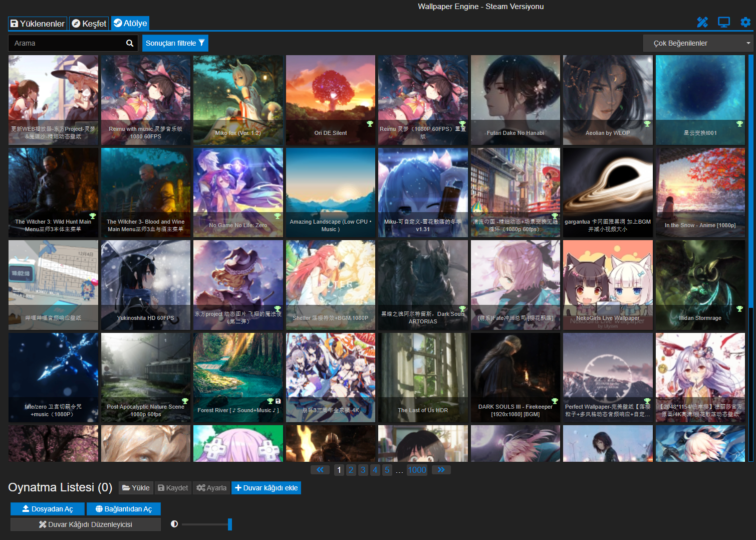The image size is (756, 540).
Task: Select page 1 in pagination
Action: pyautogui.click(x=339, y=470)
